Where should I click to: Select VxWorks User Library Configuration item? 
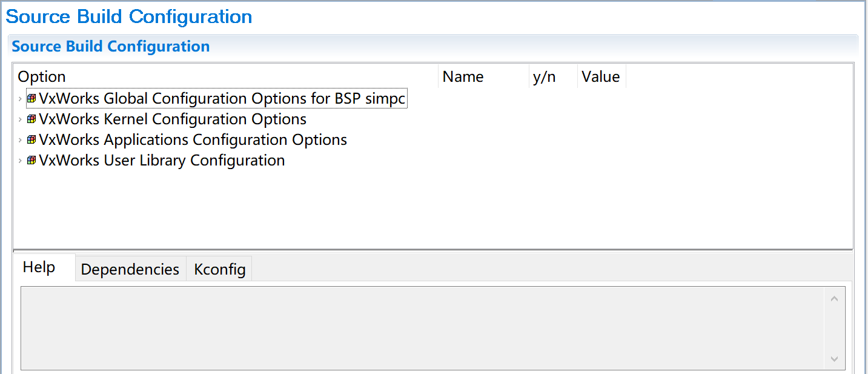tap(162, 160)
